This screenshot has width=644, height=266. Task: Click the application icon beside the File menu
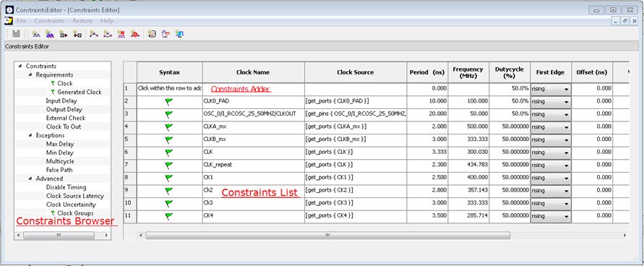click(8, 20)
